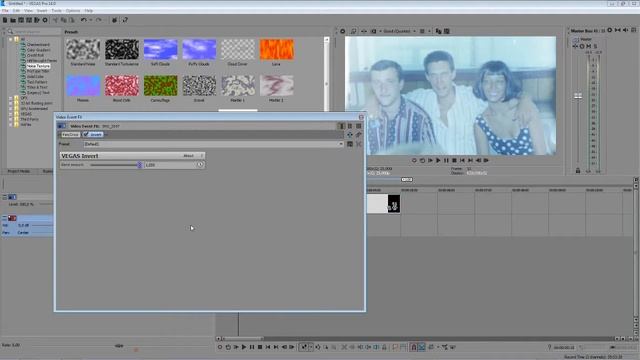The width and height of the screenshot is (640, 360).
Task: Select Noise Texture in generator list
Action: (x=38, y=66)
